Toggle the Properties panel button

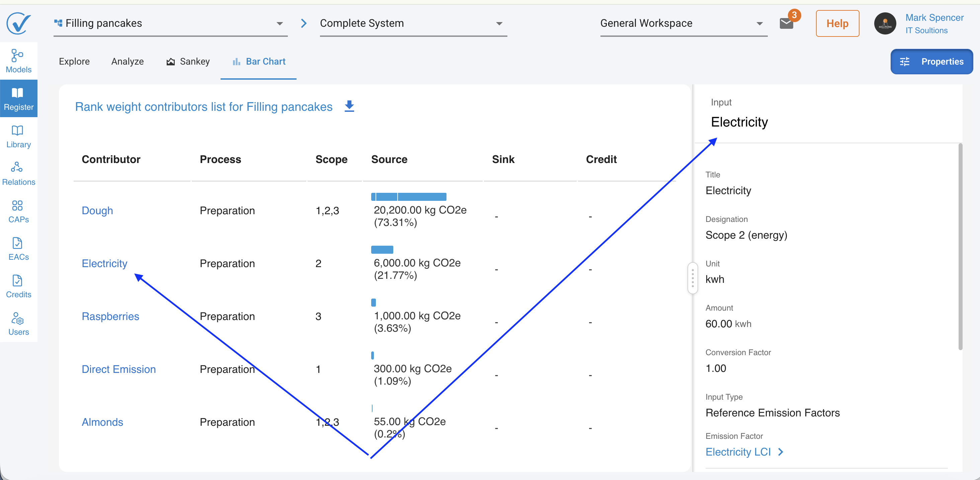[x=931, y=62]
